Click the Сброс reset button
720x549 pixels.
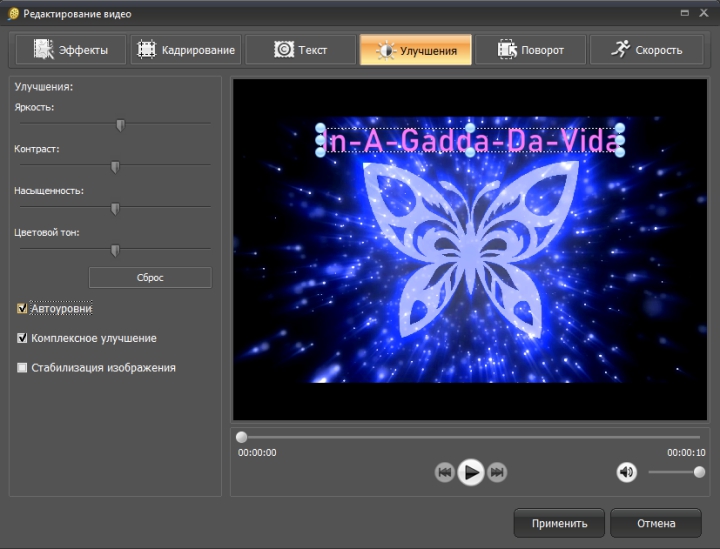point(150,277)
